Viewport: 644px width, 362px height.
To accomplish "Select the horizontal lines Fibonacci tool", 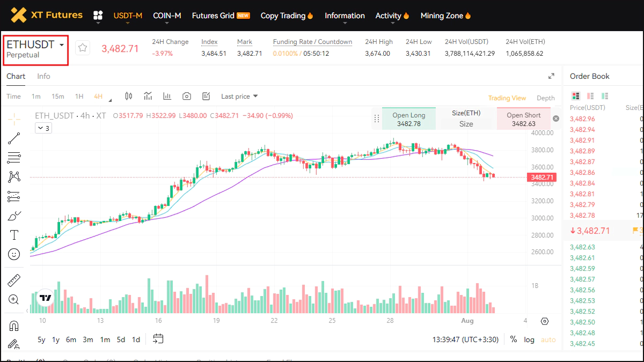I will [x=14, y=158].
